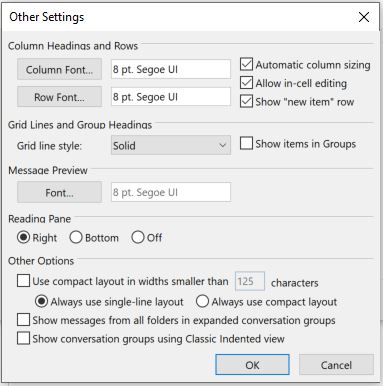Click the 125 characters width field

click(250, 281)
